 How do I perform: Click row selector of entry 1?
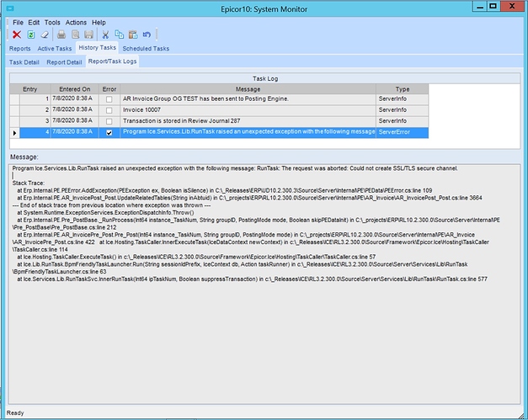pyautogui.click(x=15, y=99)
